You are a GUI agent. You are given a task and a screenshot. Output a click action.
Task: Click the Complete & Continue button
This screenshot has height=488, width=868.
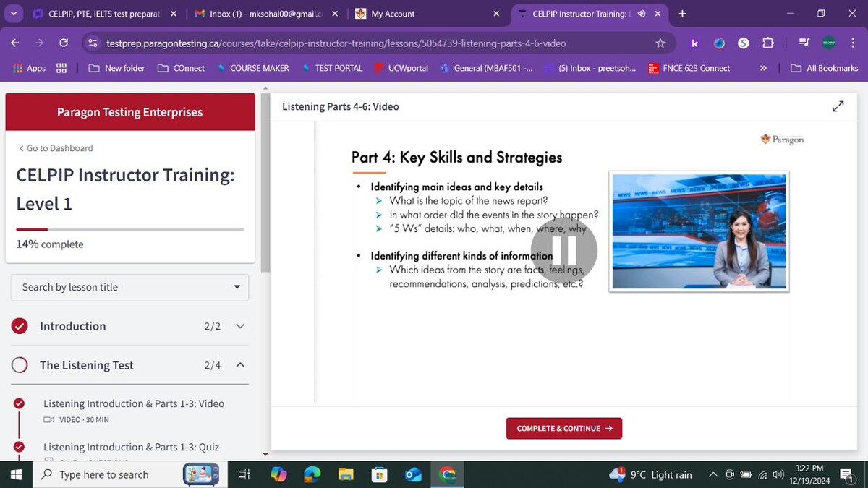[x=563, y=428]
